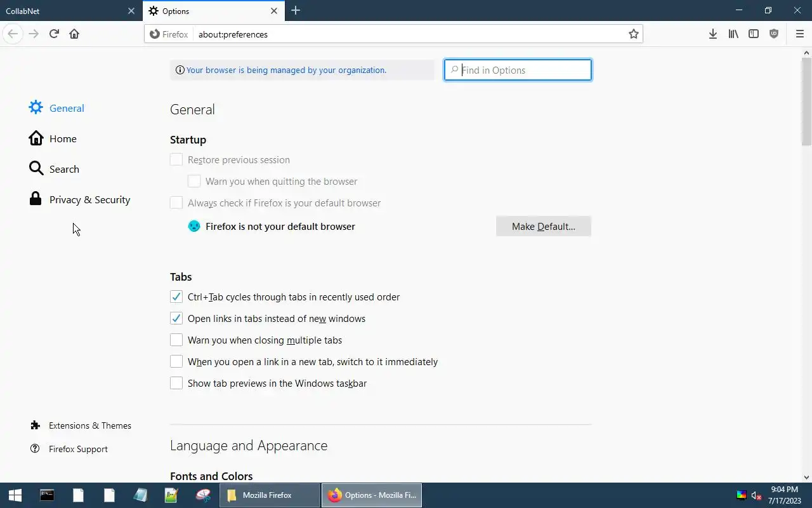Reload the current page
This screenshot has width=812, height=508.
point(54,34)
